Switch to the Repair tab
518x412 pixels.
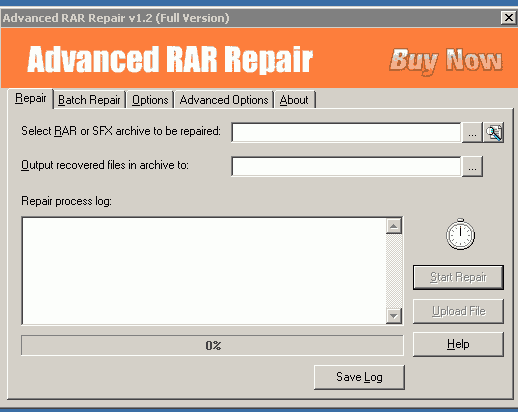(x=30, y=98)
